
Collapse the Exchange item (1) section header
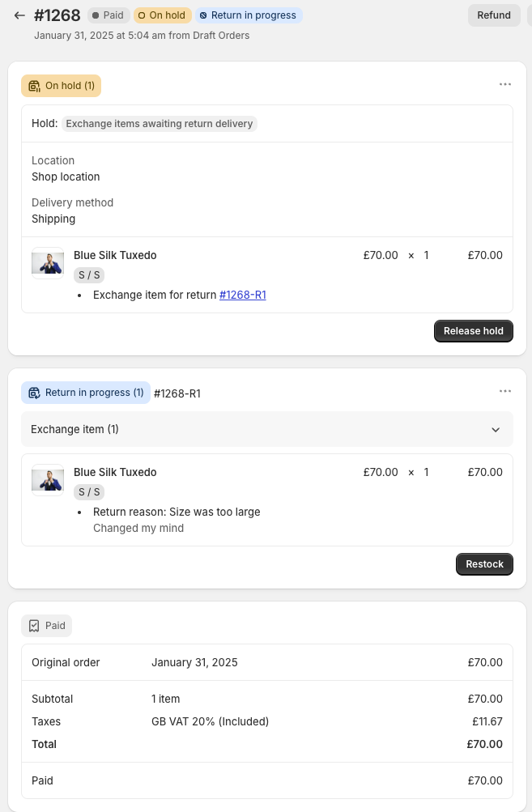tap(266, 429)
